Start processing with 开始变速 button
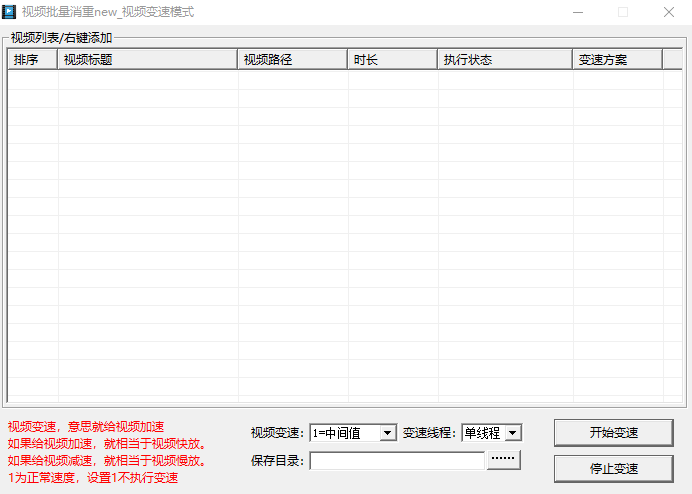Screen dimensions: 692x494 click(x=613, y=433)
